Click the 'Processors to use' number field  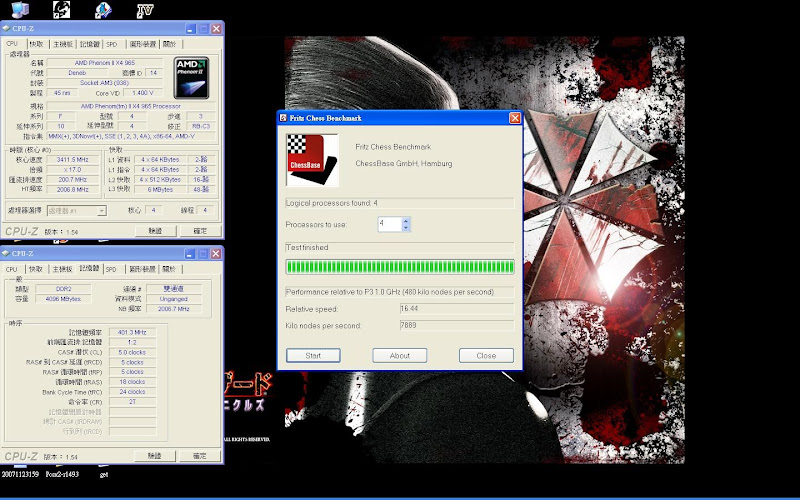(390, 224)
